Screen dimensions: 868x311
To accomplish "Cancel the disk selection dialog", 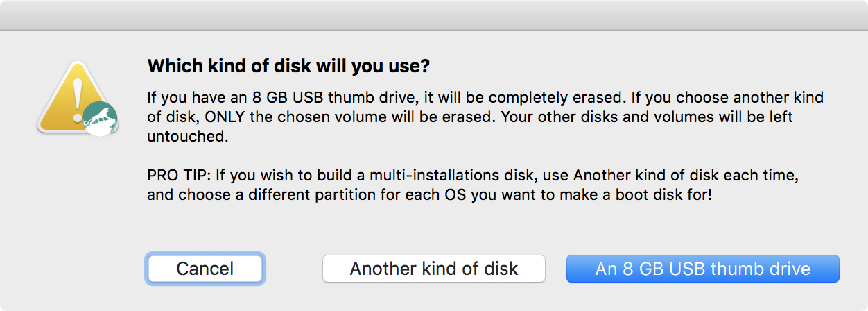I will [x=205, y=269].
